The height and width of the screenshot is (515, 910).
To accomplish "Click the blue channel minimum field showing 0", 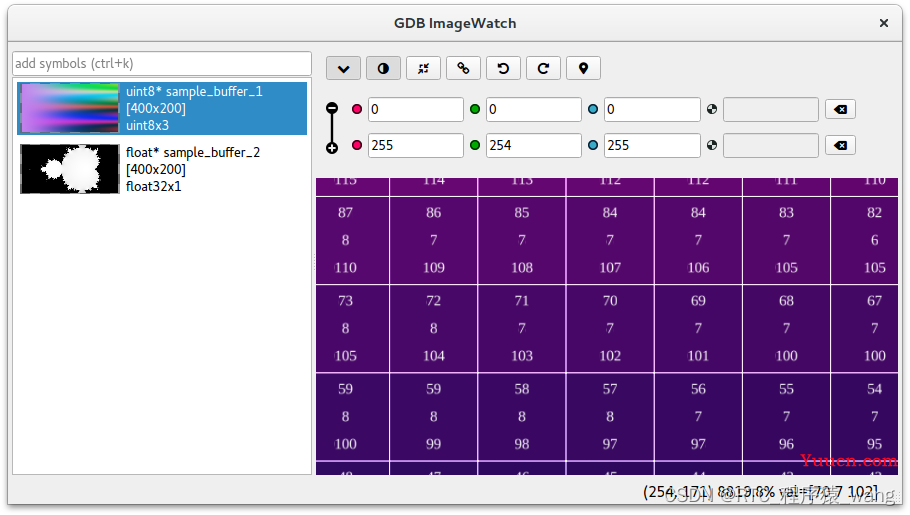I will [x=652, y=109].
